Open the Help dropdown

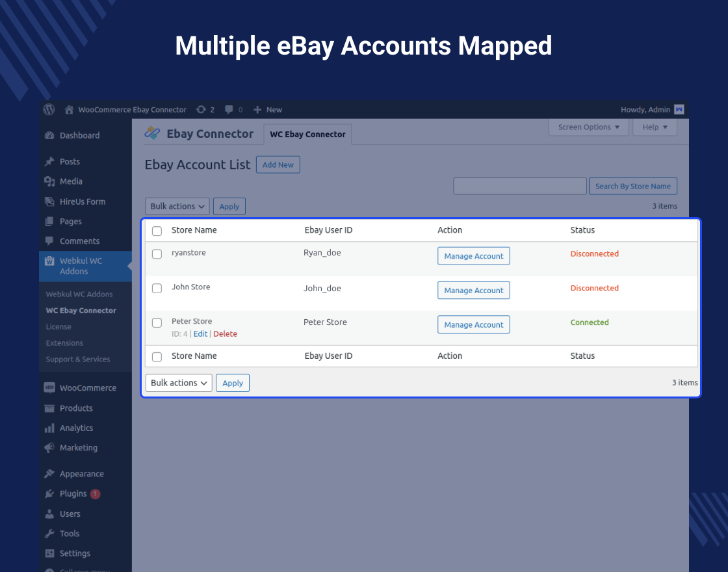(655, 127)
